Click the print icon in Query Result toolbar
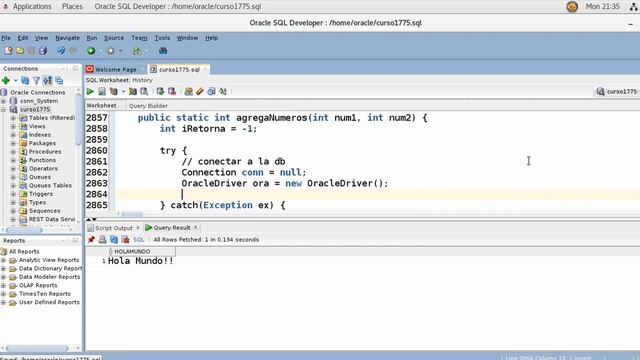 tap(102, 240)
